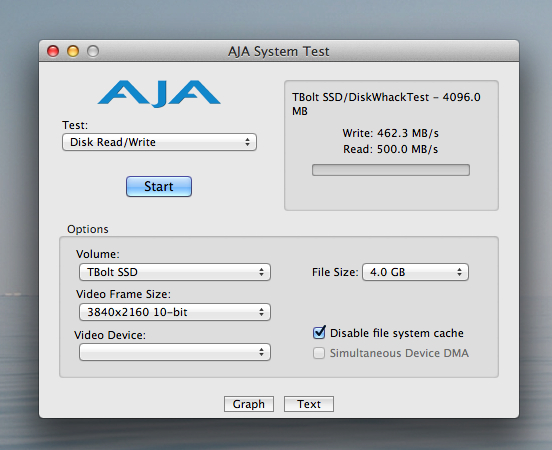Start the disk test
The height and width of the screenshot is (450, 552).
[x=159, y=186]
